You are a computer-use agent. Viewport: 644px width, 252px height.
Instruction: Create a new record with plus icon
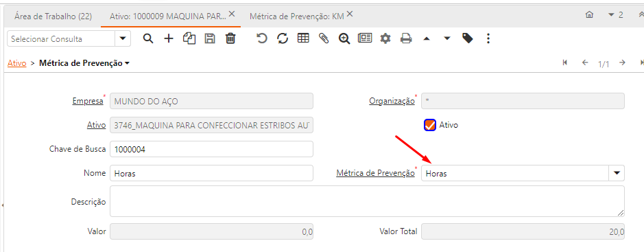click(x=169, y=38)
